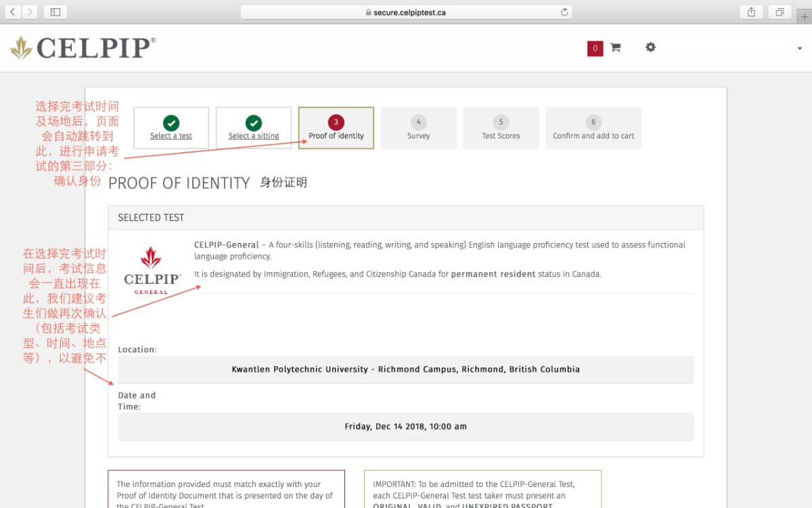Click the Date and Time: label
This screenshot has height=508, width=812.
coord(137,401)
